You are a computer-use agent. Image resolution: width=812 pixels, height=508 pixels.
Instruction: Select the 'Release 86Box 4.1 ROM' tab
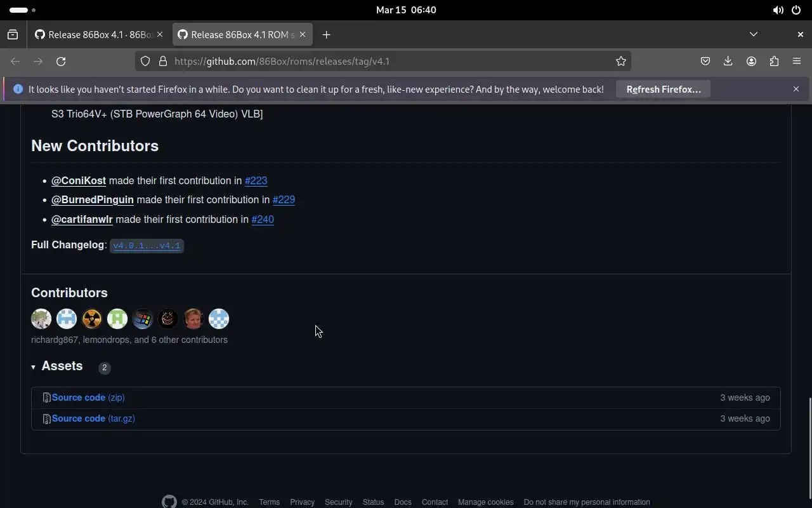coord(242,35)
